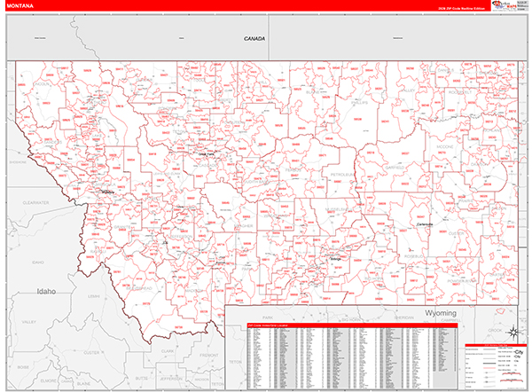Select the Carterville city label

click(425, 224)
